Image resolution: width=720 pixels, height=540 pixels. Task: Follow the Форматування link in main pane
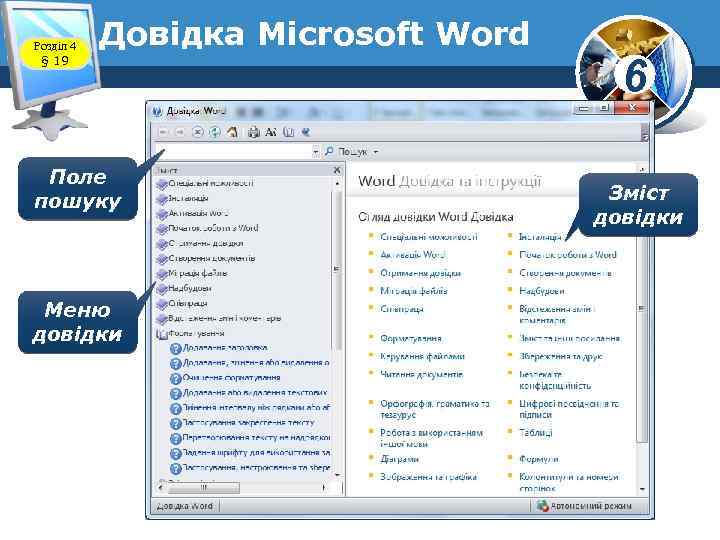coord(411,339)
